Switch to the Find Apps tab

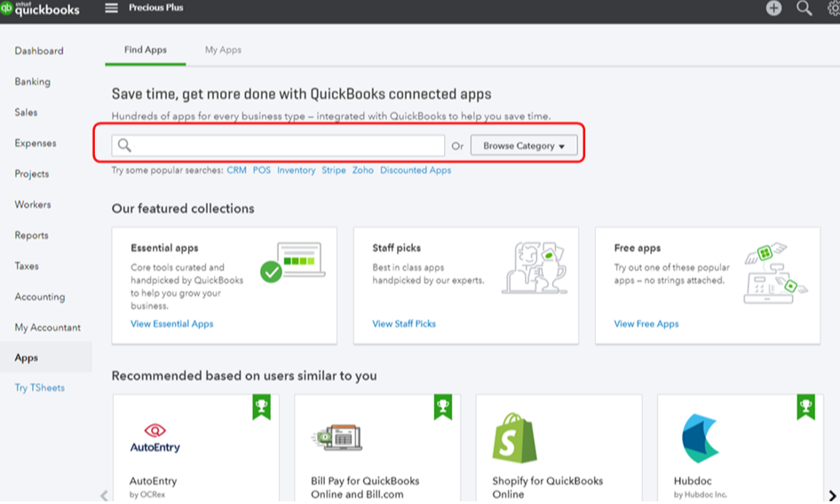pyautogui.click(x=145, y=50)
